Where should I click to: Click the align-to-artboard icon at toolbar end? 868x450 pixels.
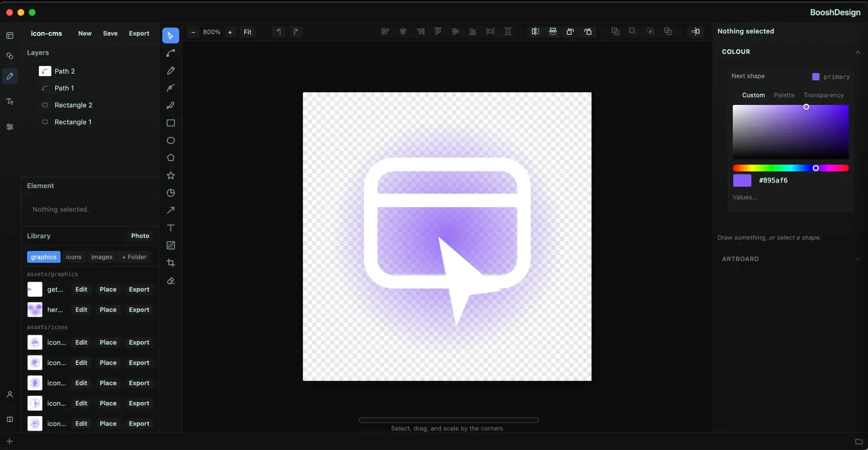click(x=695, y=32)
